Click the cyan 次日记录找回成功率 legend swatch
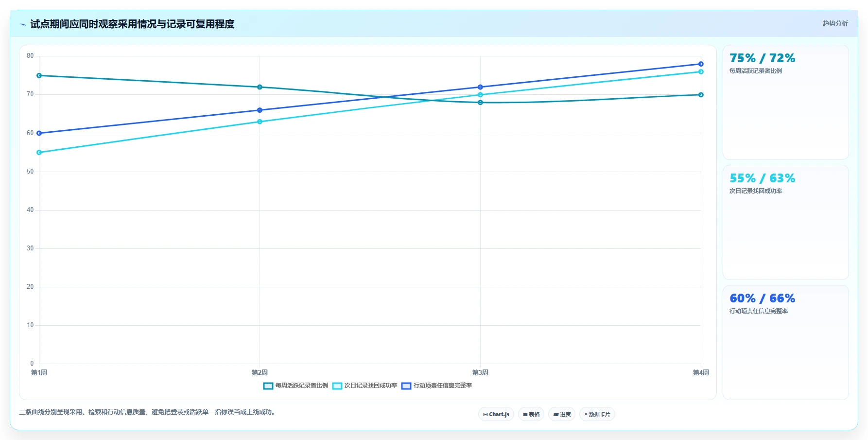The image size is (868, 440). pyautogui.click(x=337, y=386)
